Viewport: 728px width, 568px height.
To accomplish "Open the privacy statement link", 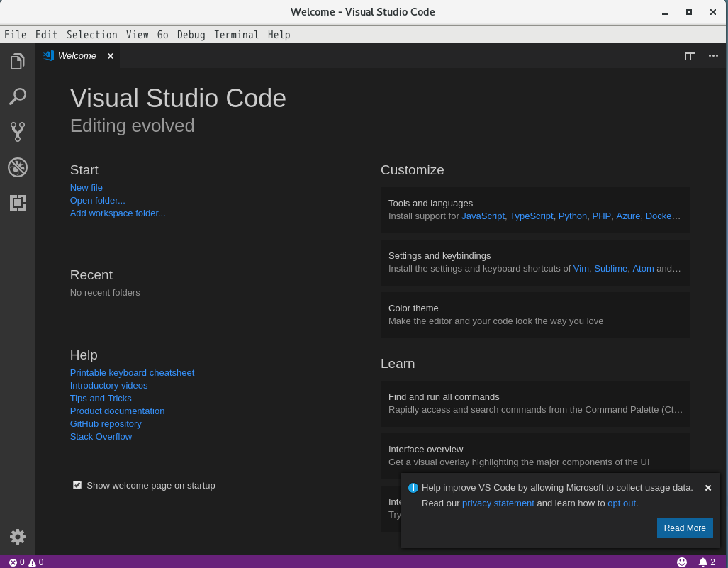I will tap(498, 503).
